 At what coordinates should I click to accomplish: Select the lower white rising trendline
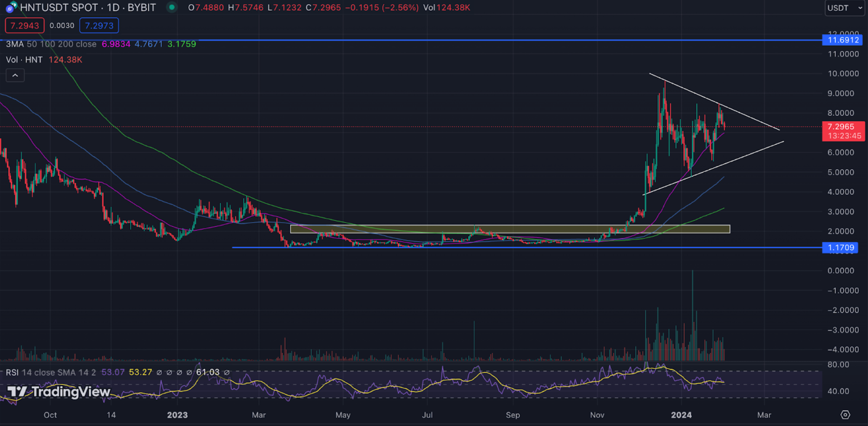pos(713,168)
